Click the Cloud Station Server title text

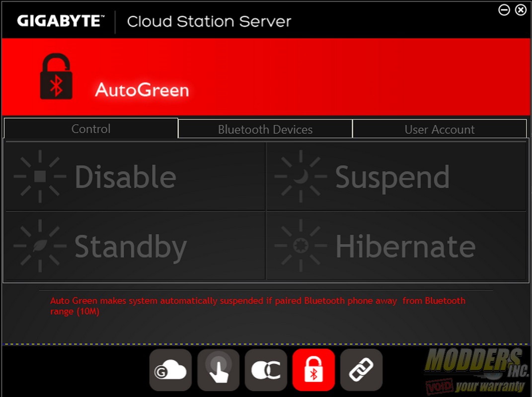click(209, 21)
